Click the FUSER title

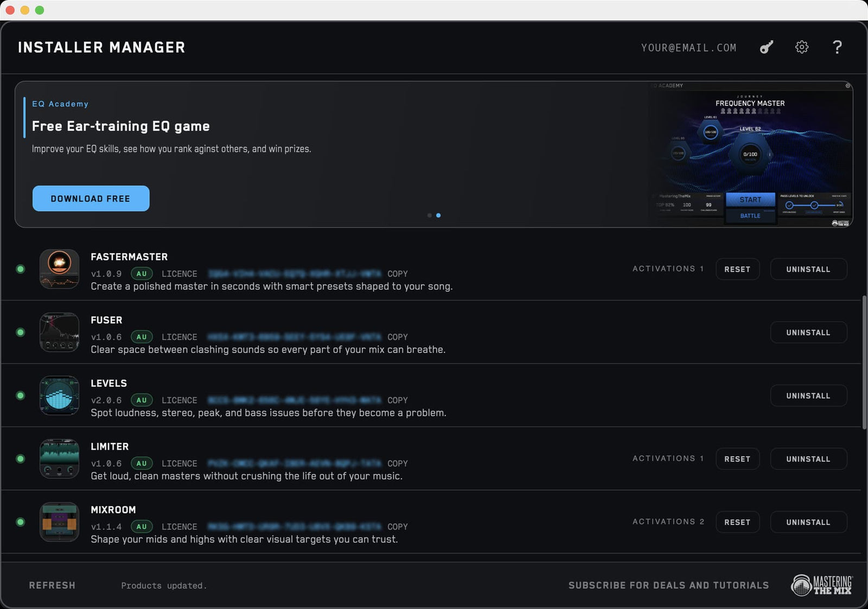pyautogui.click(x=106, y=320)
